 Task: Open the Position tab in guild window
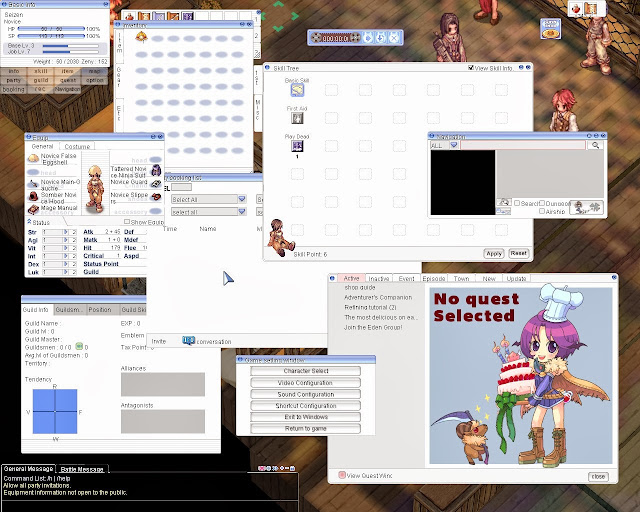tap(100, 309)
